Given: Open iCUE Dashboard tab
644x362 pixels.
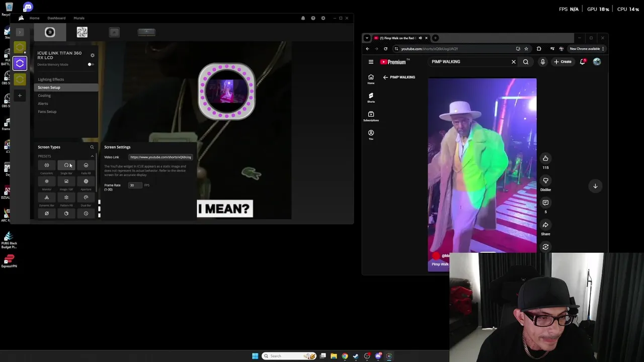Looking at the screenshot, I should pyautogui.click(x=56, y=18).
